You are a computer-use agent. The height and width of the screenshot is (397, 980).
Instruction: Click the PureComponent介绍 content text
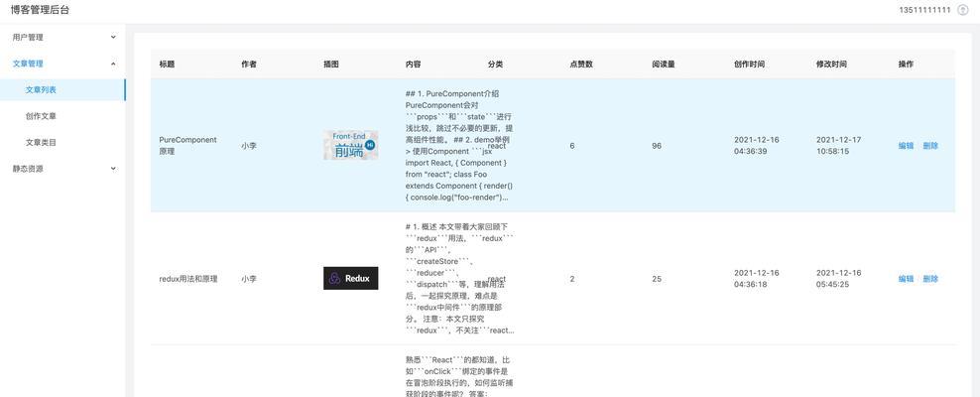pyautogui.click(x=460, y=146)
